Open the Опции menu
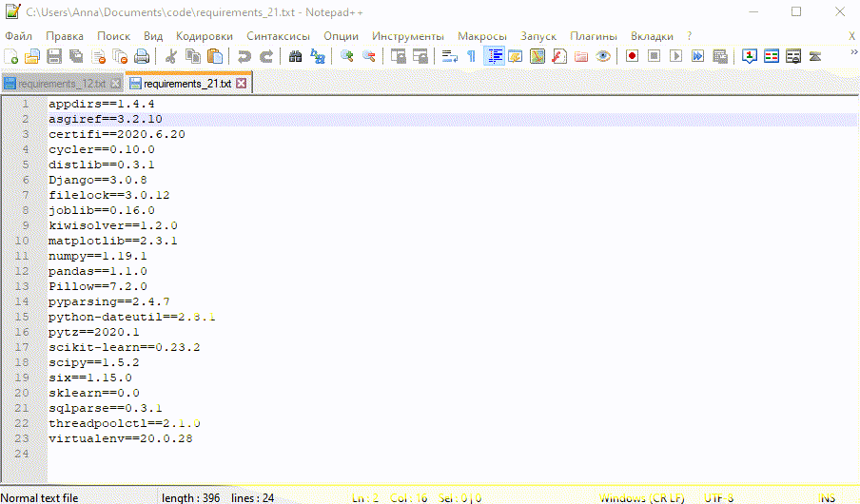860x504 pixels. click(341, 36)
